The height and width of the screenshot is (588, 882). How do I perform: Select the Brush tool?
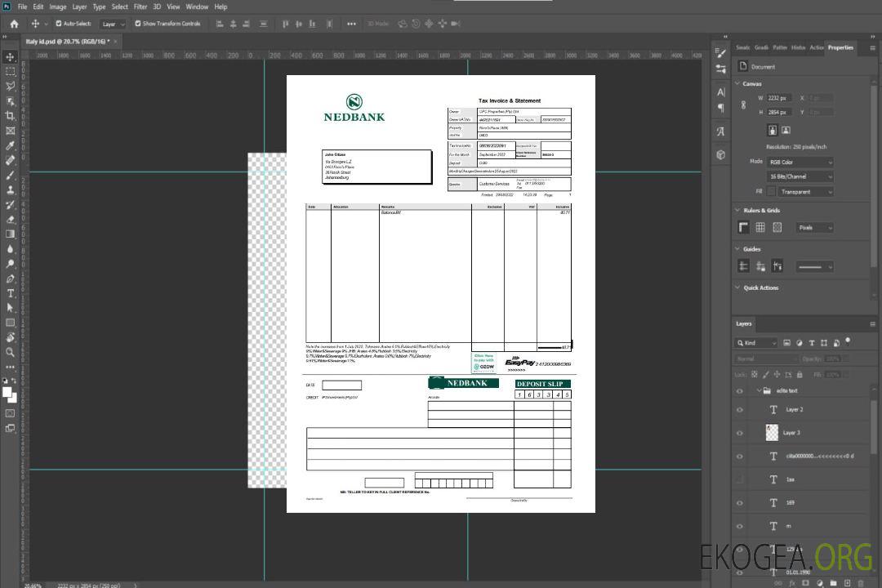[10, 175]
